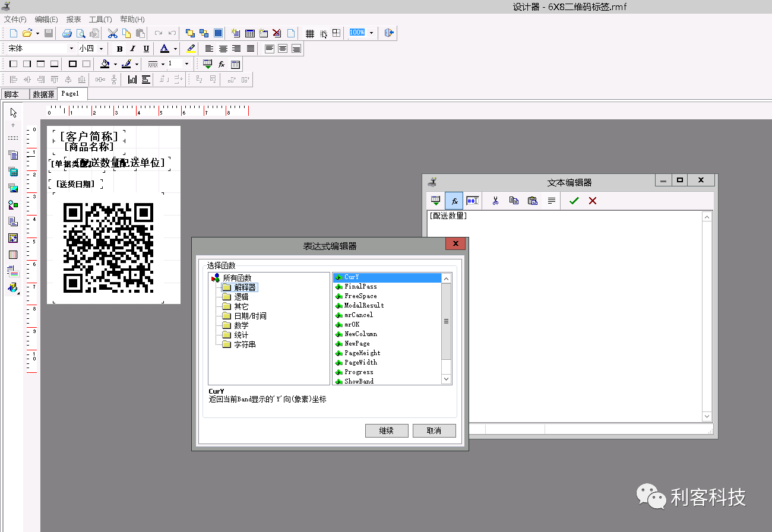Click the 继续 button in expression editor
772x532 pixels.
click(x=387, y=430)
